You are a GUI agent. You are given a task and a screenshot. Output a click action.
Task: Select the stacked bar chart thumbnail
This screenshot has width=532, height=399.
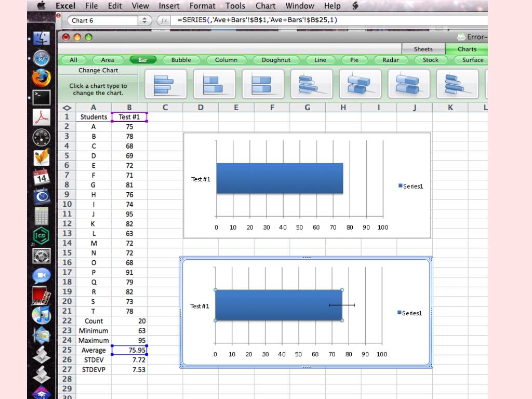(215, 84)
